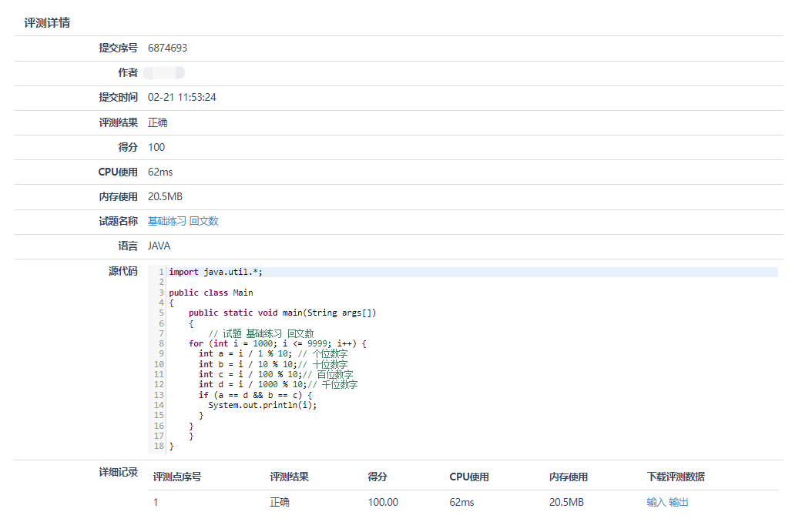Download the 输入 test data
The height and width of the screenshot is (532, 812).
pos(656,502)
